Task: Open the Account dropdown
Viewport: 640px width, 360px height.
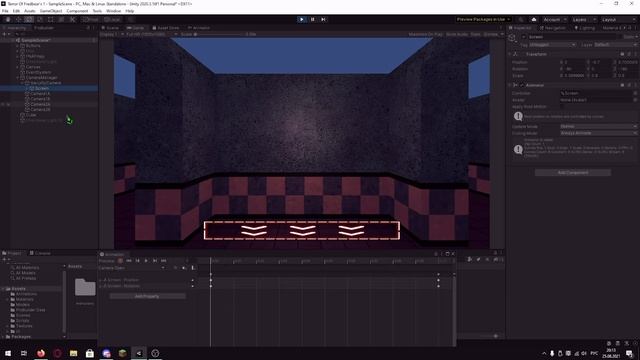Action: [555, 19]
